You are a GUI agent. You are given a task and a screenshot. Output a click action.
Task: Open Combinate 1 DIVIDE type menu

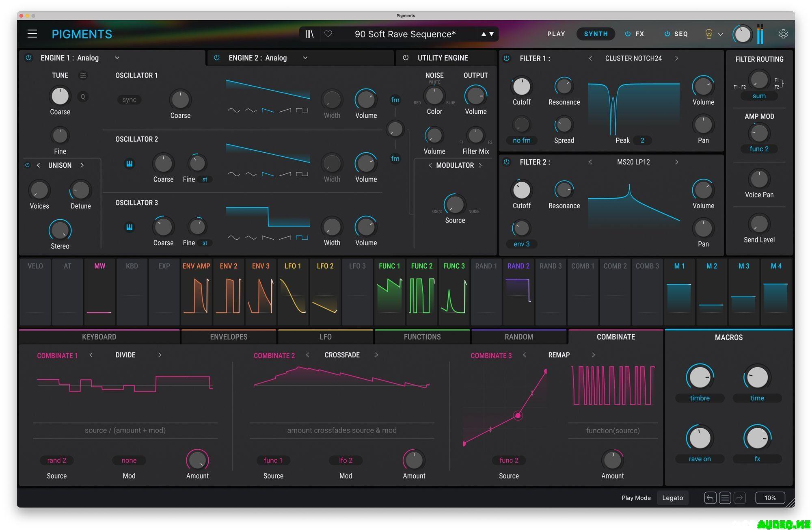point(125,355)
